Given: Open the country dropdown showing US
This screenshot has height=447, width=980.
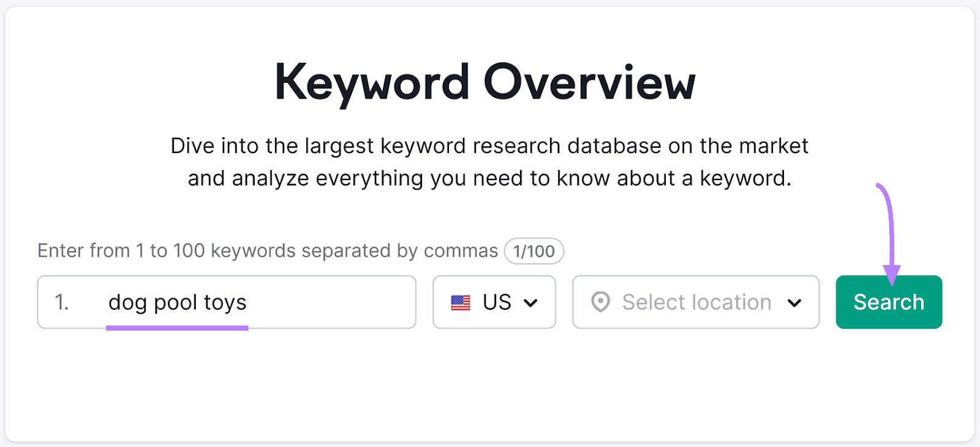Looking at the screenshot, I should coord(494,302).
